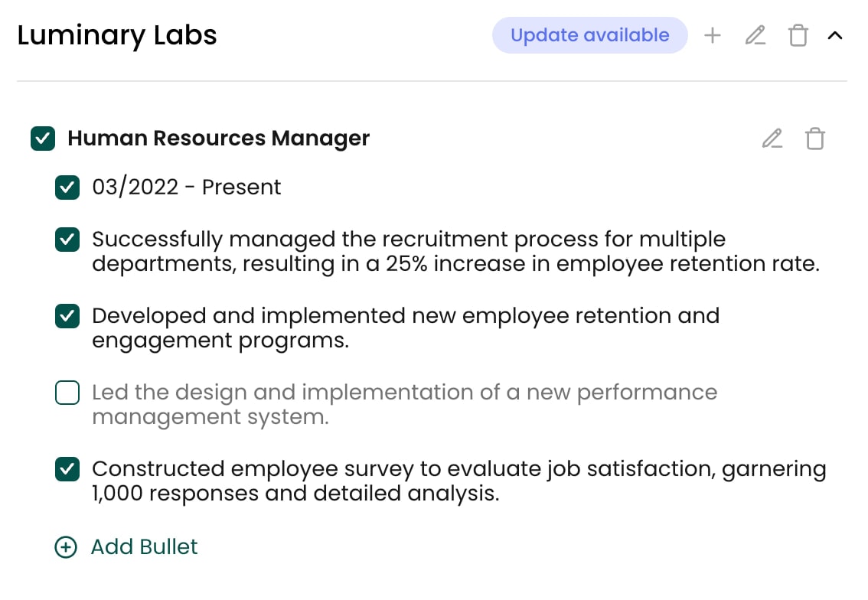Uncheck the retention and engagement programs checkbox
Viewport: 868px width, 600px height.
67,315
